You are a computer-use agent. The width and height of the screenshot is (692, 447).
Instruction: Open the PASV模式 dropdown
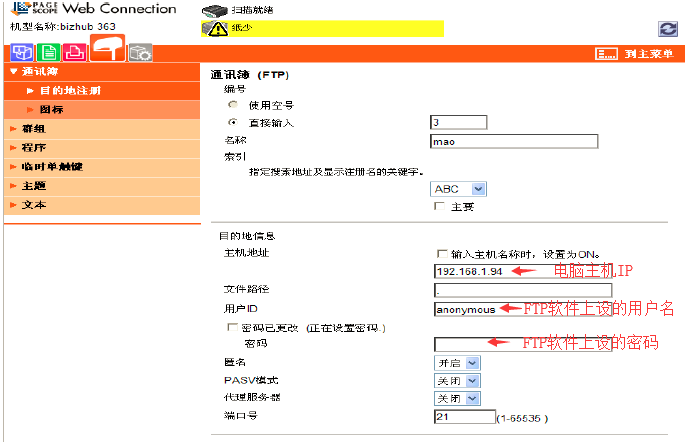(457, 381)
